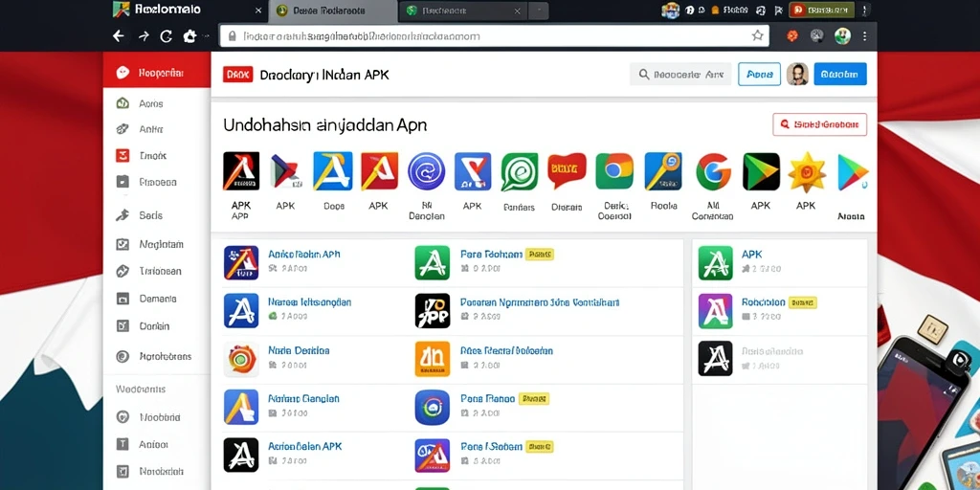Open the green browser profile avatar in toolbar
The height and width of the screenshot is (490, 980).
[x=842, y=36]
